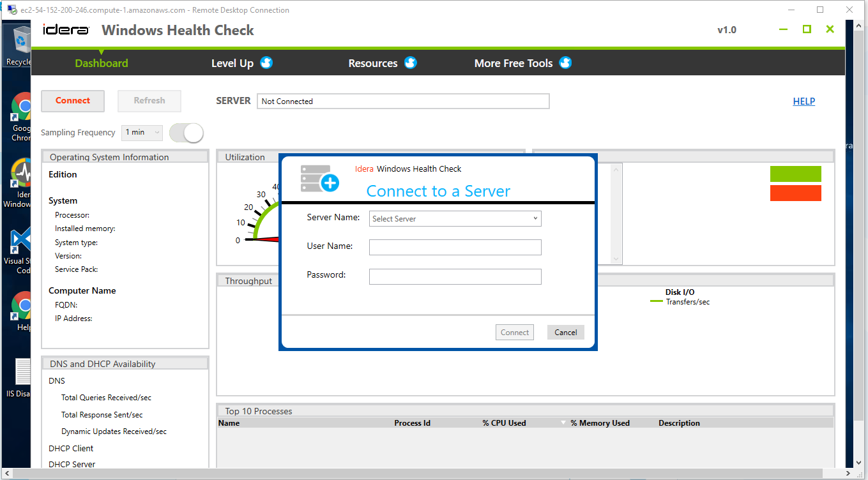The image size is (868, 480).
Task: Open the More Free Tools tab
Action: pyautogui.click(x=513, y=63)
